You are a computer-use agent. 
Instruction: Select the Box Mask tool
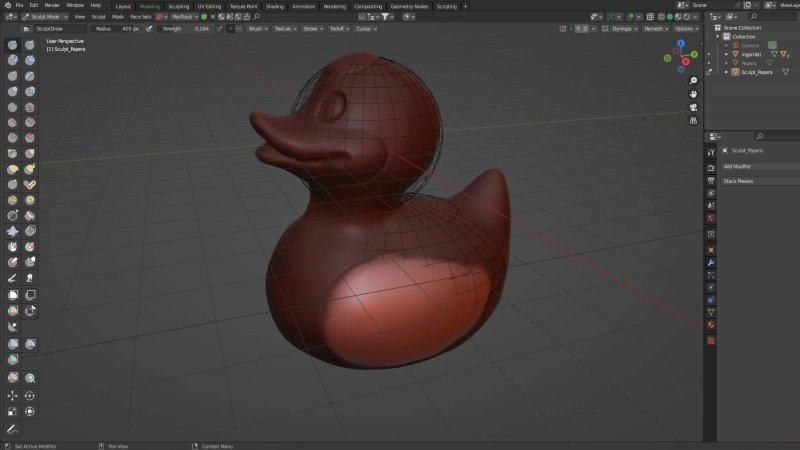coord(12,295)
